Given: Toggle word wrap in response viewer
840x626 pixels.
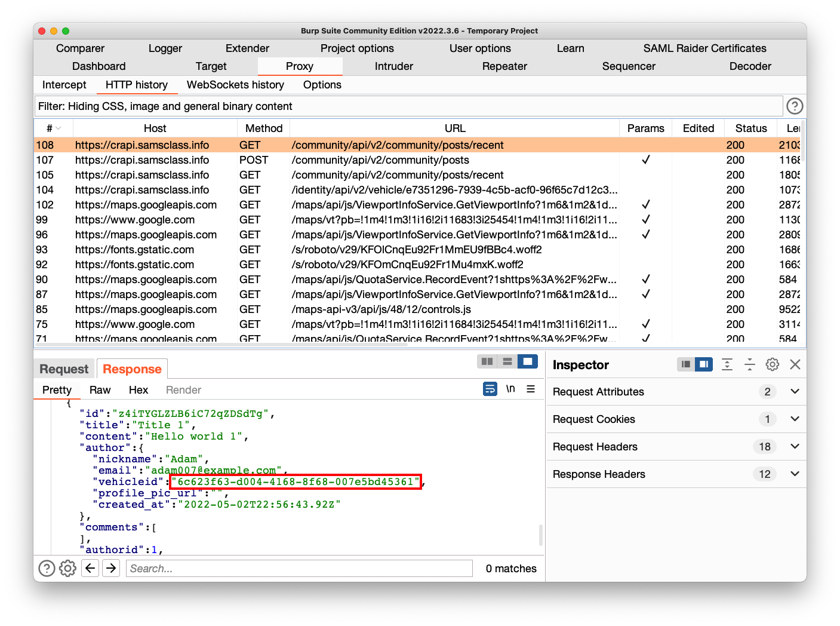Looking at the screenshot, I should click(x=490, y=389).
